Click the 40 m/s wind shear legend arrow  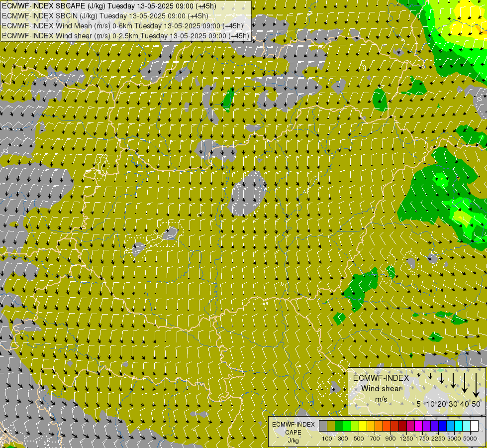[465, 383]
